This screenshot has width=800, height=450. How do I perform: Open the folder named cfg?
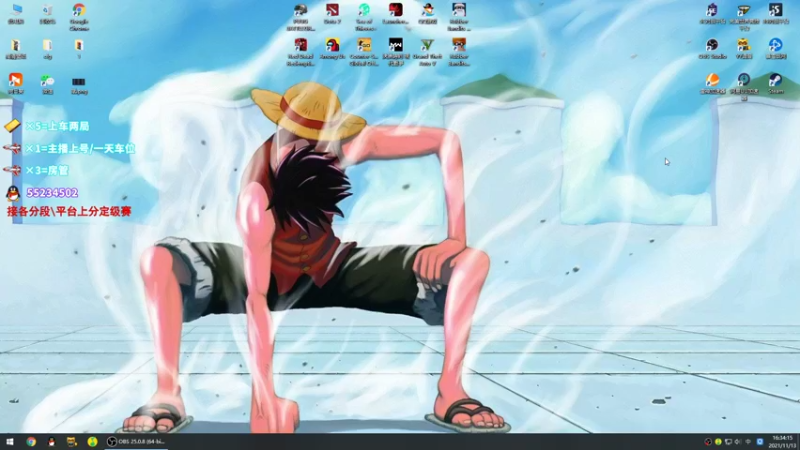47,49
